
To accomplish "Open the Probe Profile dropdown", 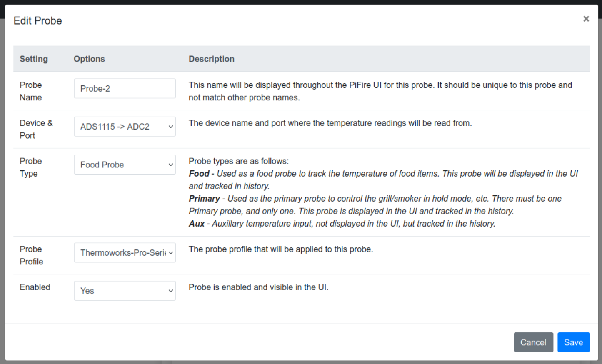I will point(125,253).
